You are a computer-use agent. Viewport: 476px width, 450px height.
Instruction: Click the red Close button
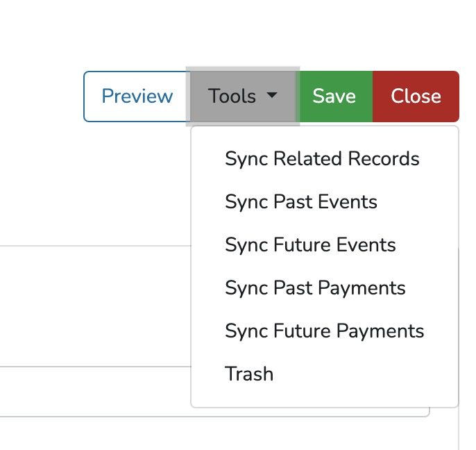[x=416, y=97]
